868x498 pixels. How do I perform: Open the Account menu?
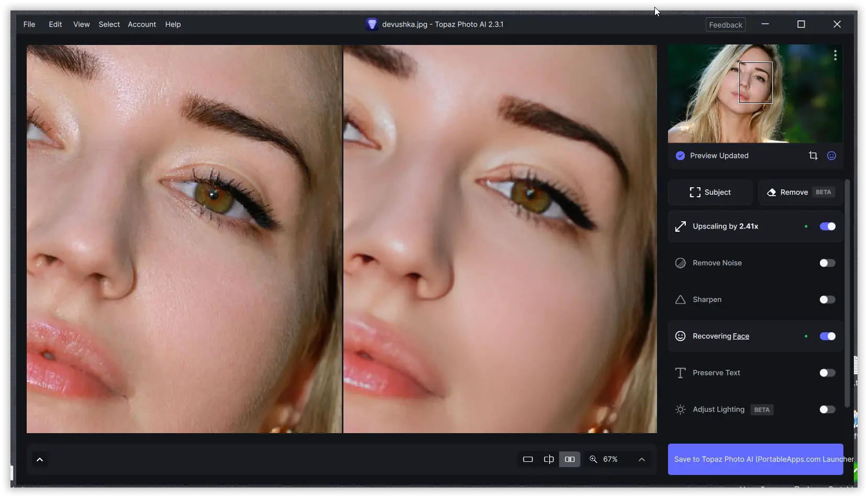(x=141, y=24)
